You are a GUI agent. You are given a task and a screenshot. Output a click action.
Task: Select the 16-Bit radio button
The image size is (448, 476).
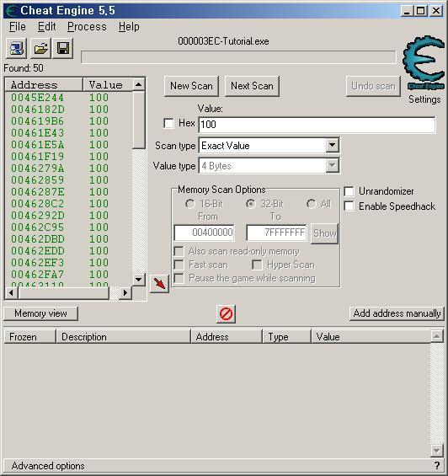[x=190, y=204]
